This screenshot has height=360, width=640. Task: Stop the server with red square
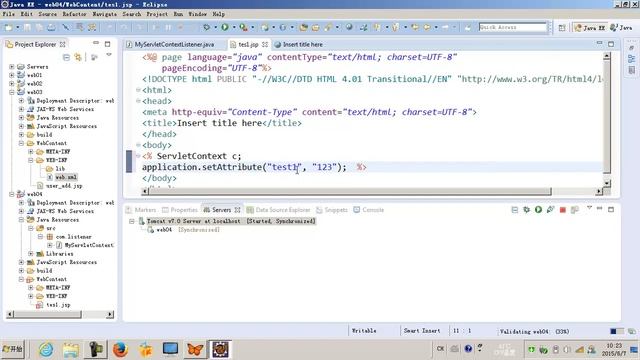tap(562, 210)
